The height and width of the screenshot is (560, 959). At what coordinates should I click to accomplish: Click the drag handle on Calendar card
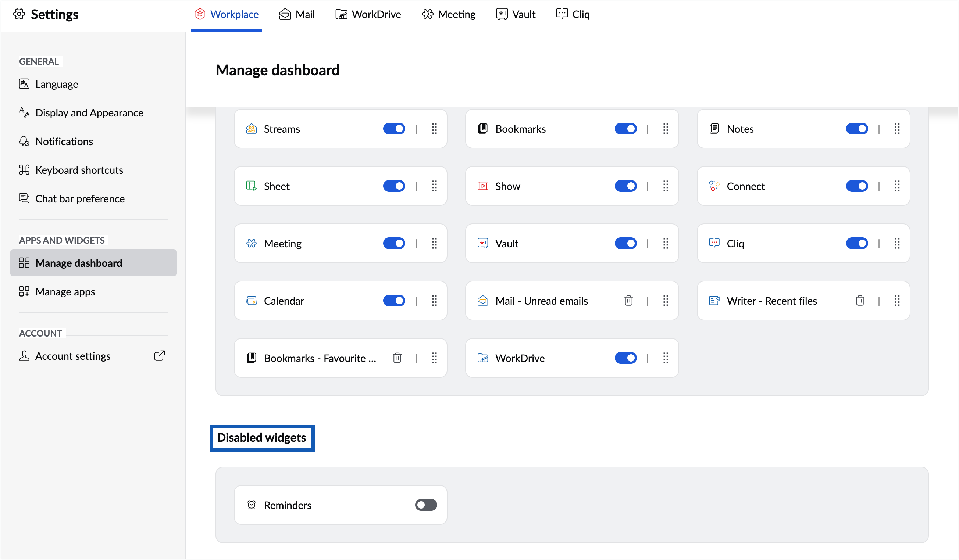[434, 301]
